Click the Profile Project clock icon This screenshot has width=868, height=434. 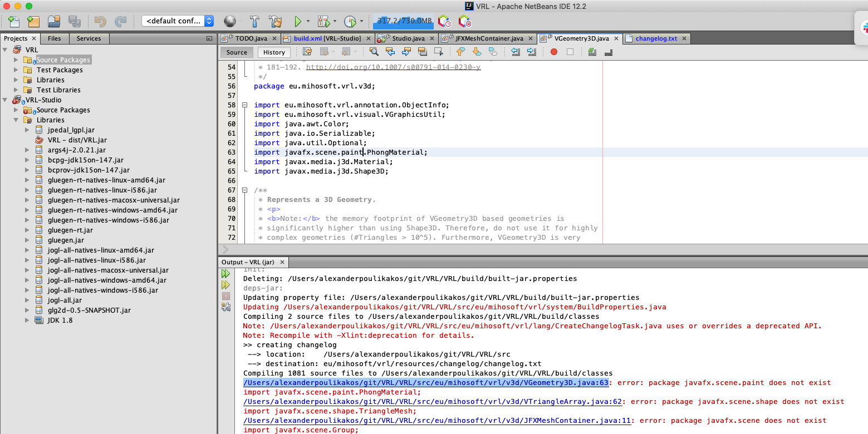350,22
